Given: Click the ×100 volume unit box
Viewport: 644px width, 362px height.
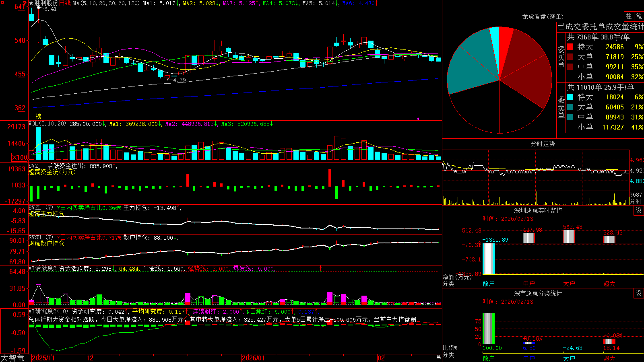Looking at the screenshot, I should point(20,157).
